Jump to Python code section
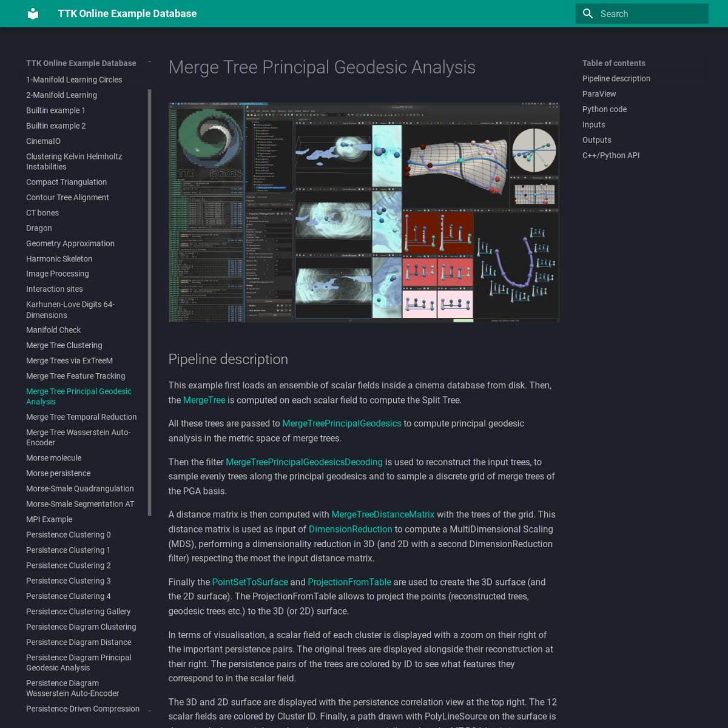728x728 pixels. pos(604,109)
